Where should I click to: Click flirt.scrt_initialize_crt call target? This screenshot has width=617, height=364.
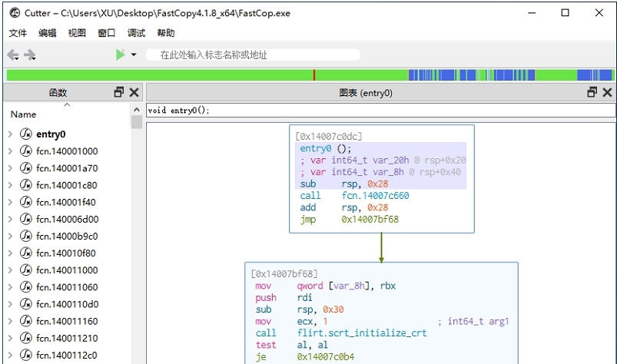pyautogui.click(x=362, y=333)
